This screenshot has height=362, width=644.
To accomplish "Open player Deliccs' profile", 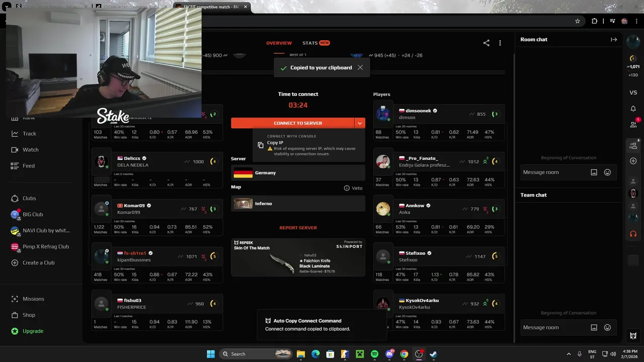I will pyautogui.click(x=132, y=158).
